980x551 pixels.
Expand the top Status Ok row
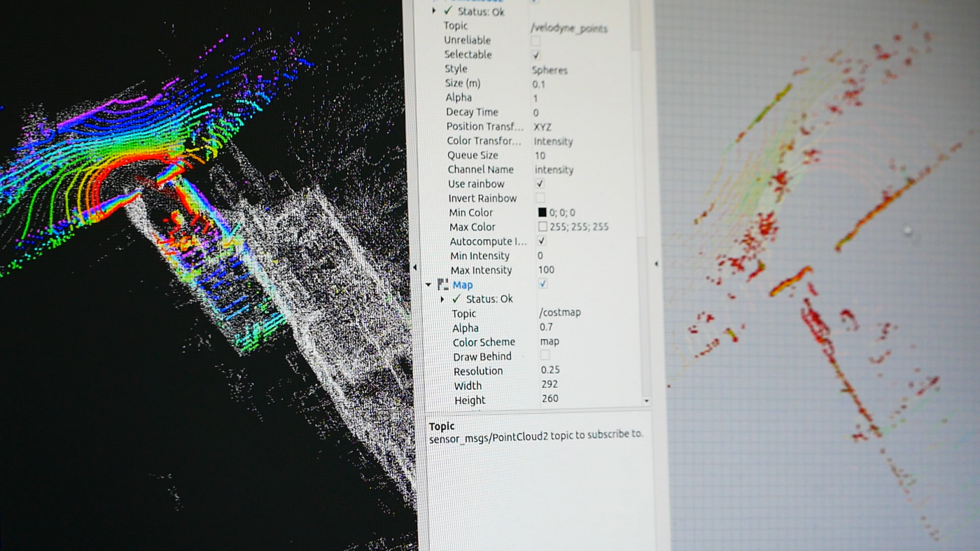tap(434, 11)
